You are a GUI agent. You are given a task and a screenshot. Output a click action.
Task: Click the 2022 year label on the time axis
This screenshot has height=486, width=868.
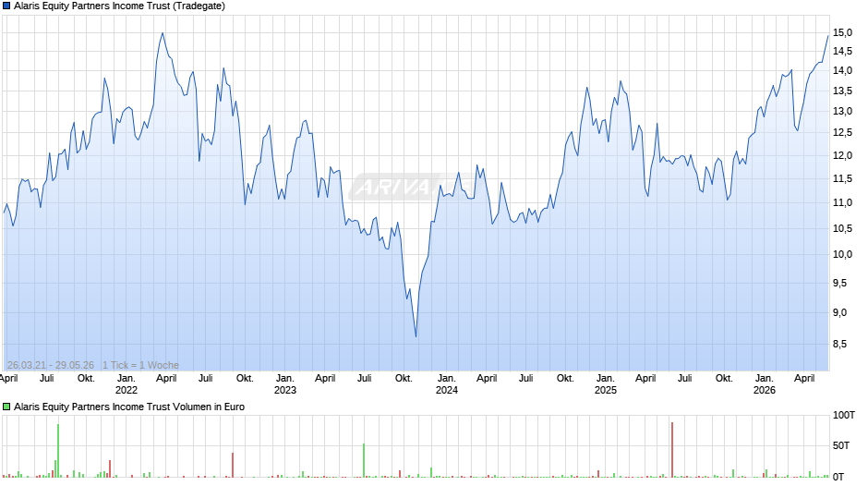[x=127, y=390]
